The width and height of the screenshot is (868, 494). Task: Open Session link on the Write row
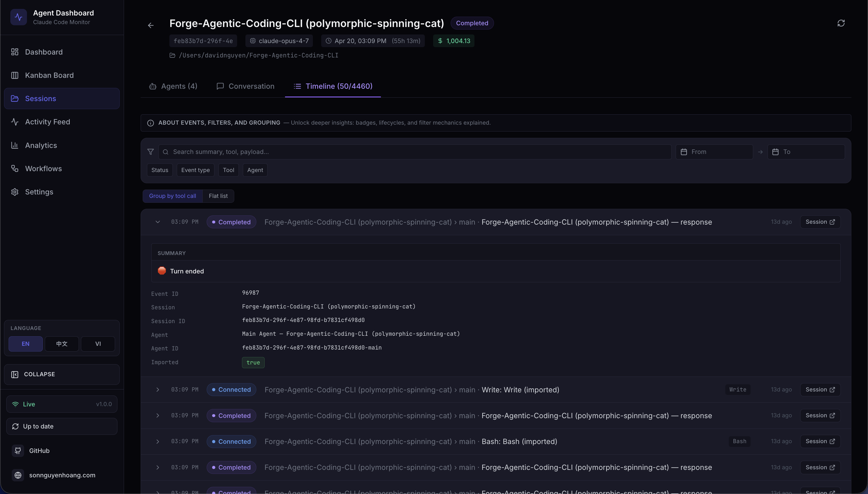[x=820, y=389]
